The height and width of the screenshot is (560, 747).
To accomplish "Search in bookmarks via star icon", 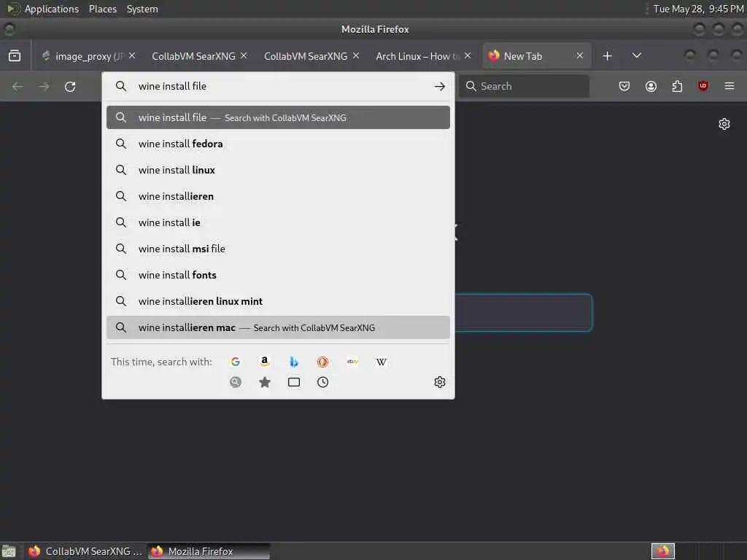I will tap(265, 382).
